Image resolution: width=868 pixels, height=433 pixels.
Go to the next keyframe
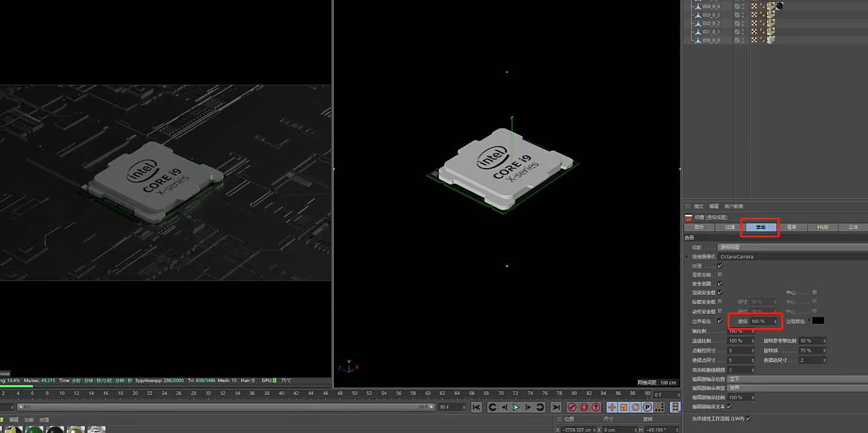pyautogui.click(x=540, y=407)
